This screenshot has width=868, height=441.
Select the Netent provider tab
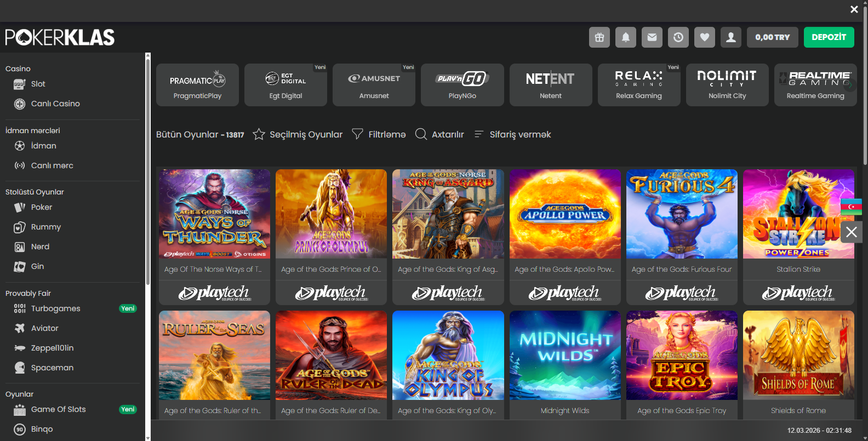550,85
